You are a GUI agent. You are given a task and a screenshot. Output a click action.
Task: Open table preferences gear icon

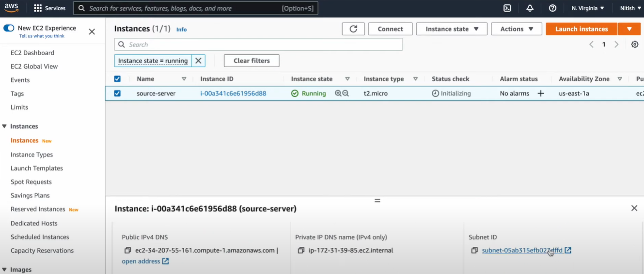click(635, 45)
